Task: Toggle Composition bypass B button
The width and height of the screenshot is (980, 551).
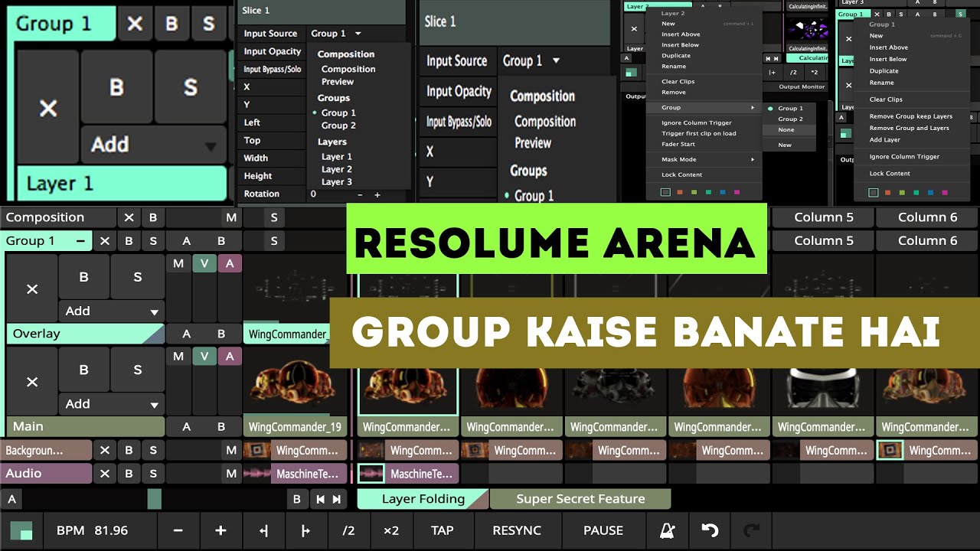Action: click(x=152, y=217)
